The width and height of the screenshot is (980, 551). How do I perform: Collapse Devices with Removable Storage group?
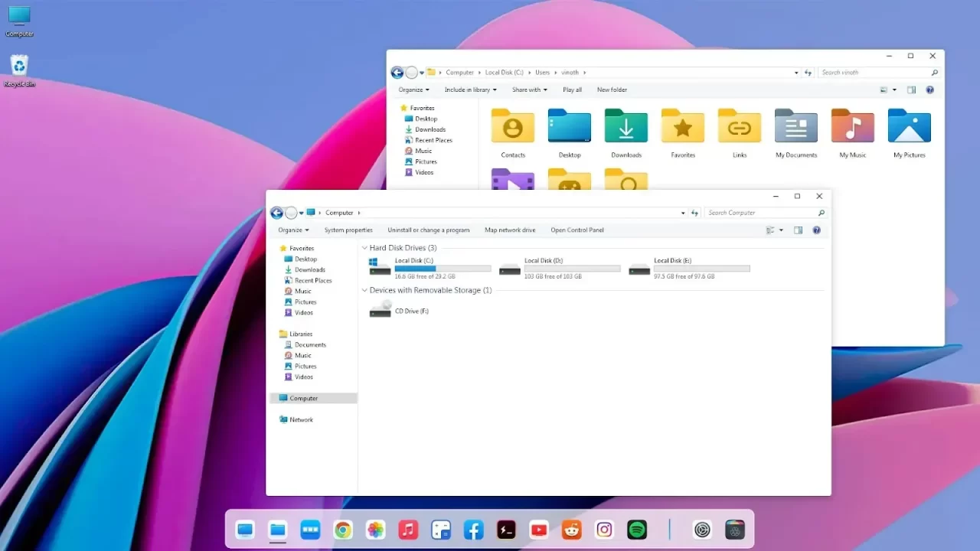click(x=364, y=291)
